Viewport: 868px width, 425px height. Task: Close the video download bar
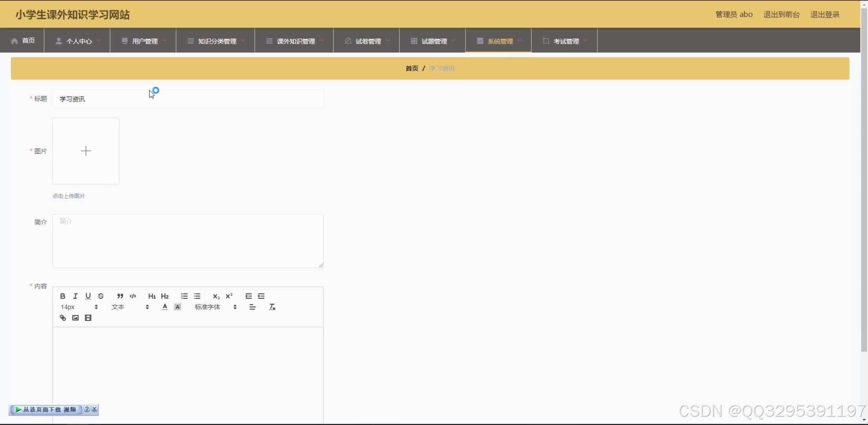pyautogui.click(x=95, y=409)
